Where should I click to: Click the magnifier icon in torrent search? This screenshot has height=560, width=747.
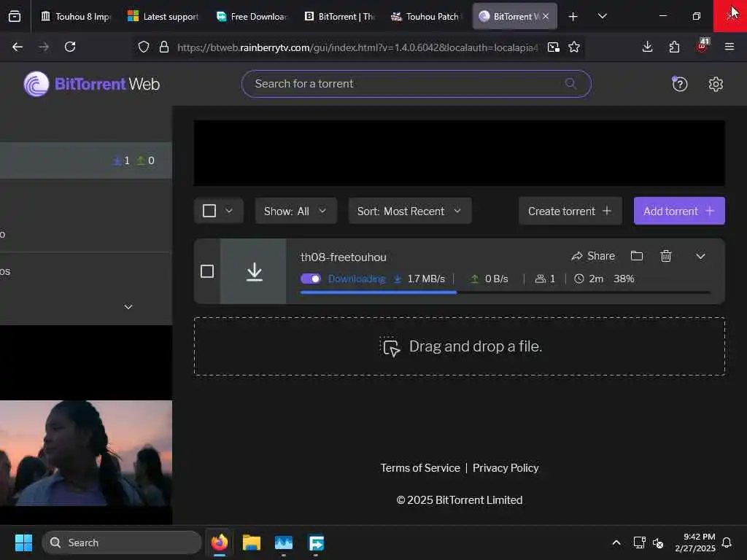click(570, 84)
